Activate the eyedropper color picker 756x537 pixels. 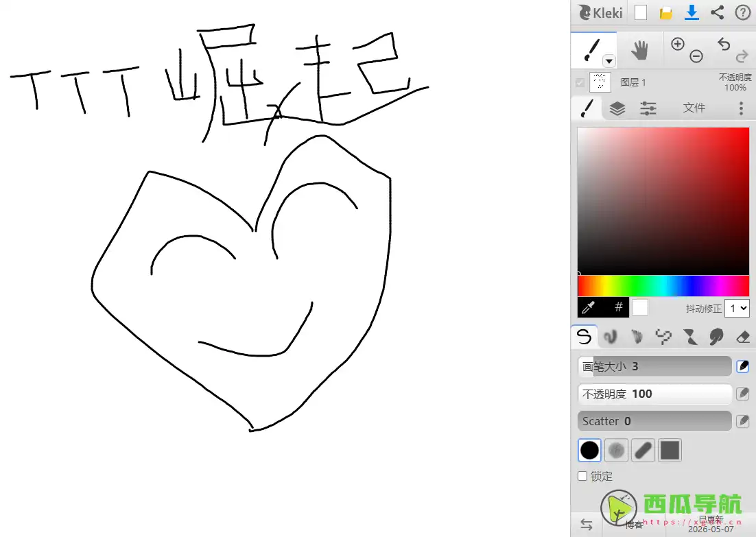click(589, 307)
